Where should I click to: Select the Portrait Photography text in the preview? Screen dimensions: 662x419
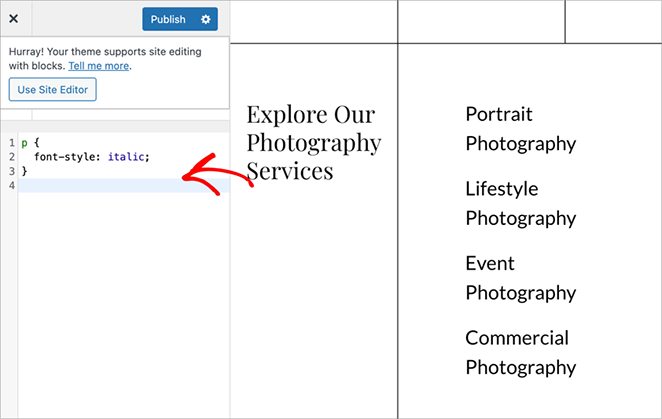point(520,129)
